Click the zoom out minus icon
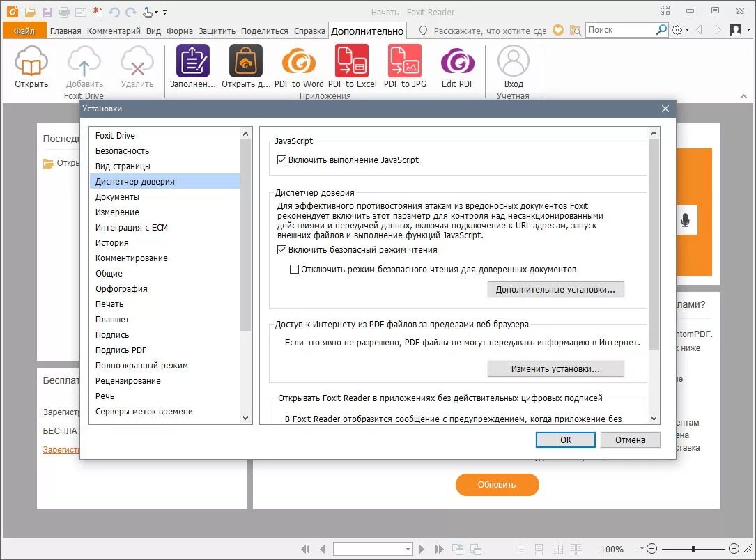This screenshot has height=560, width=756. tap(651, 548)
